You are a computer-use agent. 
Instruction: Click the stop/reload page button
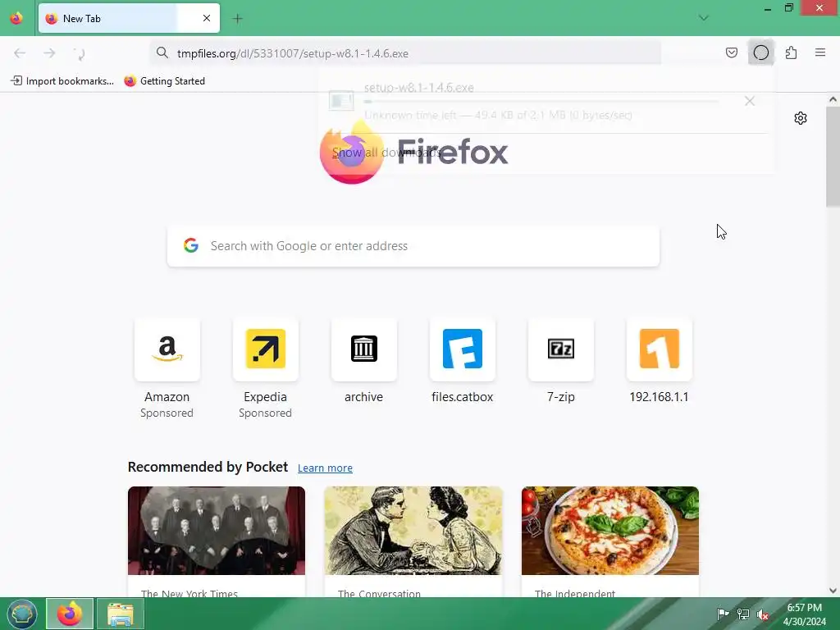[80, 53]
